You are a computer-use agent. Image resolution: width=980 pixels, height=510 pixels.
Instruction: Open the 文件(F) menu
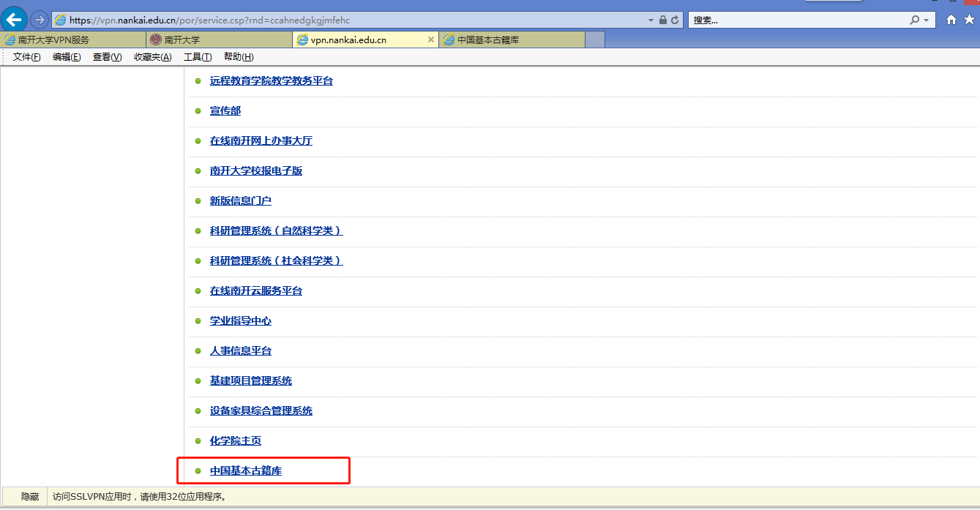tap(27, 57)
